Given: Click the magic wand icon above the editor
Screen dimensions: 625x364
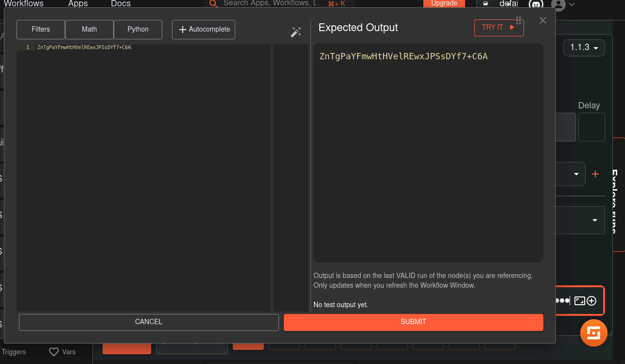Looking at the screenshot, I should [295, 33].
